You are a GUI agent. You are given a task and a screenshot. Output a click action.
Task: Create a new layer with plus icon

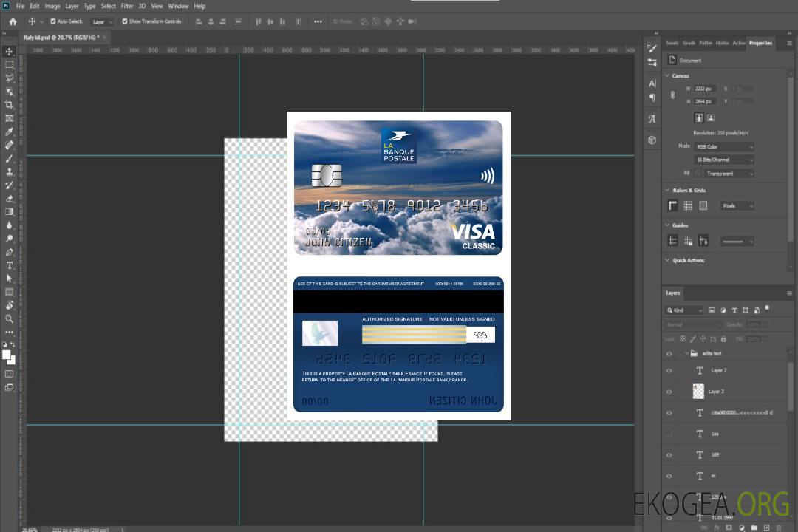tap(766, 528)
